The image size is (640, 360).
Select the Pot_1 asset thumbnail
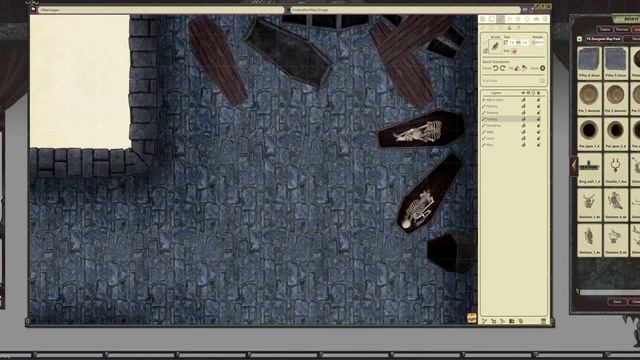589,98
